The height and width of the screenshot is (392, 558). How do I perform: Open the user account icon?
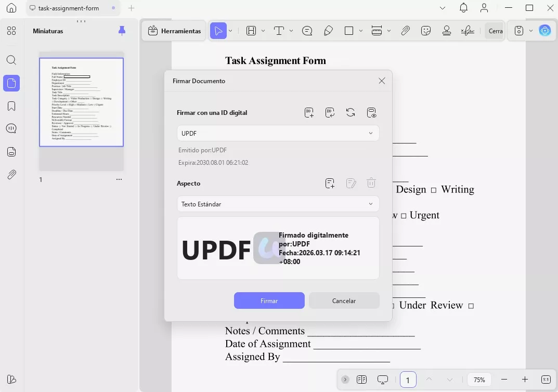tap(484, 8)
